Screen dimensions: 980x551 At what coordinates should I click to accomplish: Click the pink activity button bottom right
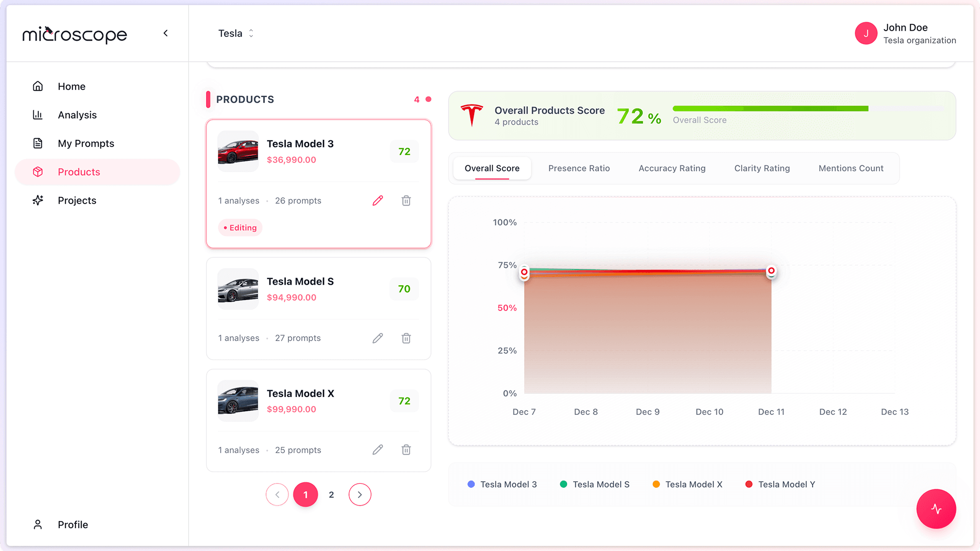[936, 509]
